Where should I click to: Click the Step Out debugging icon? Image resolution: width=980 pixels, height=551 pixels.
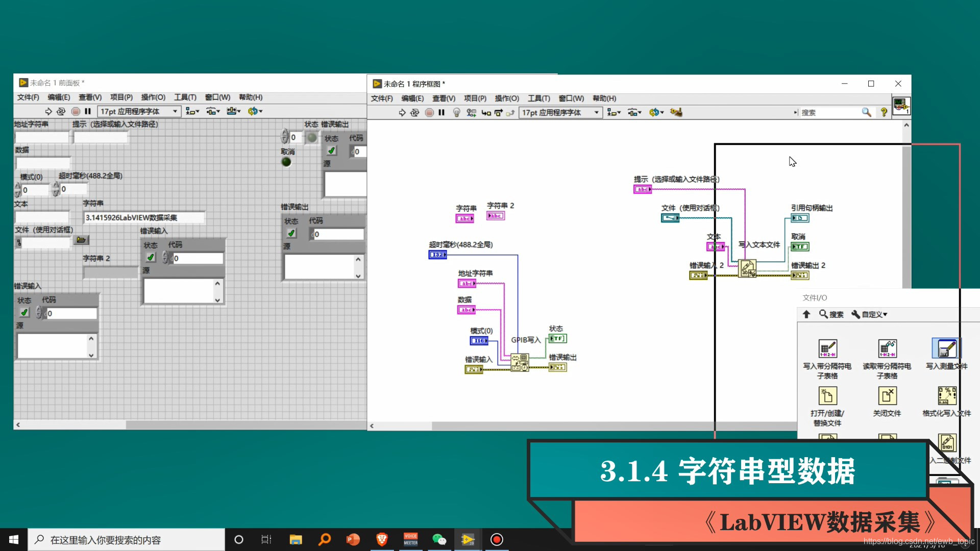pos(510,113)
